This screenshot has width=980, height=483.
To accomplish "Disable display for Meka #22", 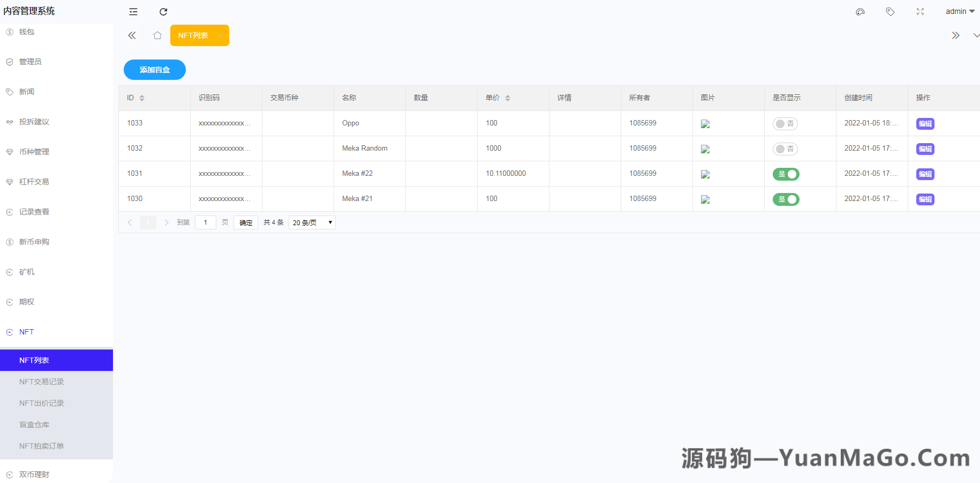I will pos(786,174).
